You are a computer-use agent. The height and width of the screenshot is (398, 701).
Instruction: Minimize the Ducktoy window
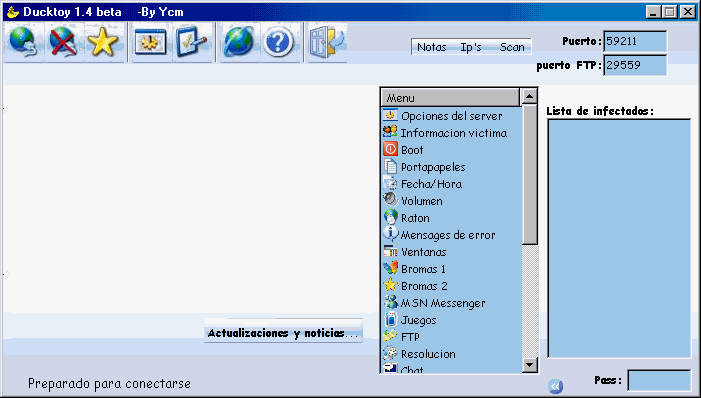pos(653,12)
